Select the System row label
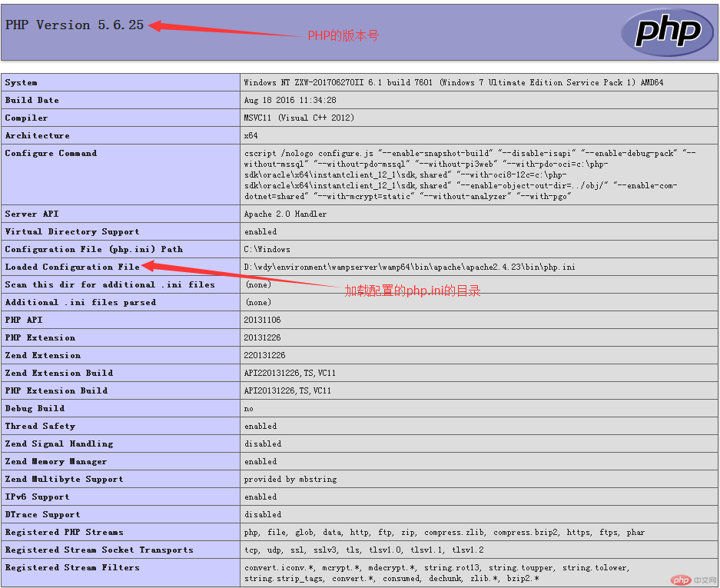This screenshot has height=588, width=720. click(x=22, y=82)
